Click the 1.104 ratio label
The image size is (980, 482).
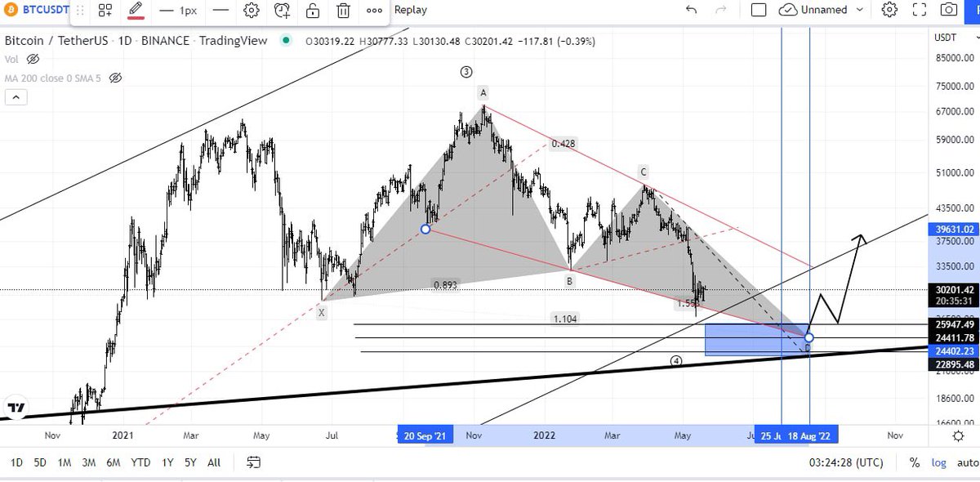[565, 319]
